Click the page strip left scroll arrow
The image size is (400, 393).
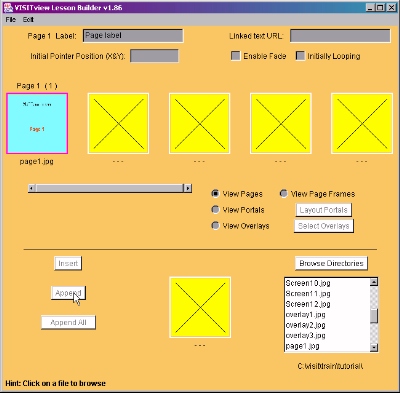[x=32, y=188]
